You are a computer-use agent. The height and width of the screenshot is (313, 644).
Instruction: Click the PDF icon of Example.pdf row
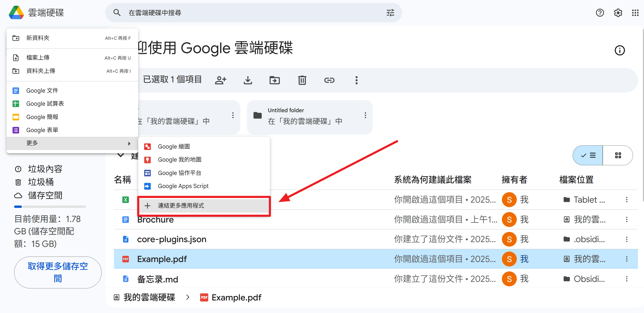click(x=126, y=259)
